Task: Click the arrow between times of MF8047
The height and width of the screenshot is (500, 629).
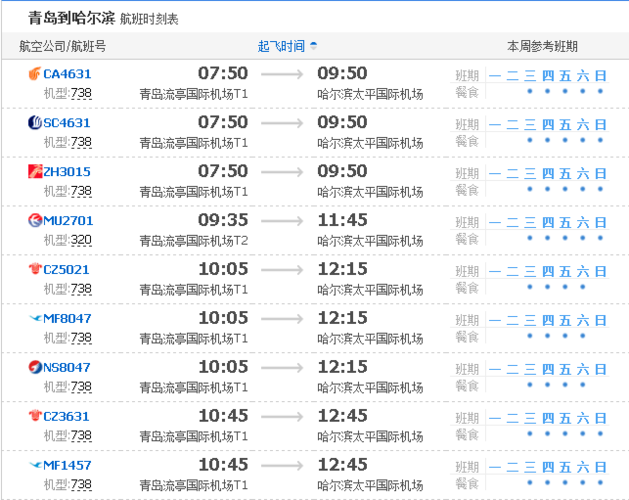Action: click(x=282, y=319)
